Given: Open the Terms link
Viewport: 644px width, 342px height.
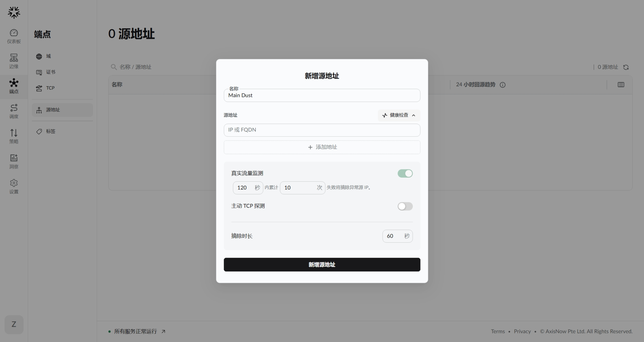Looking at the screenshot, I should (498, 331).
